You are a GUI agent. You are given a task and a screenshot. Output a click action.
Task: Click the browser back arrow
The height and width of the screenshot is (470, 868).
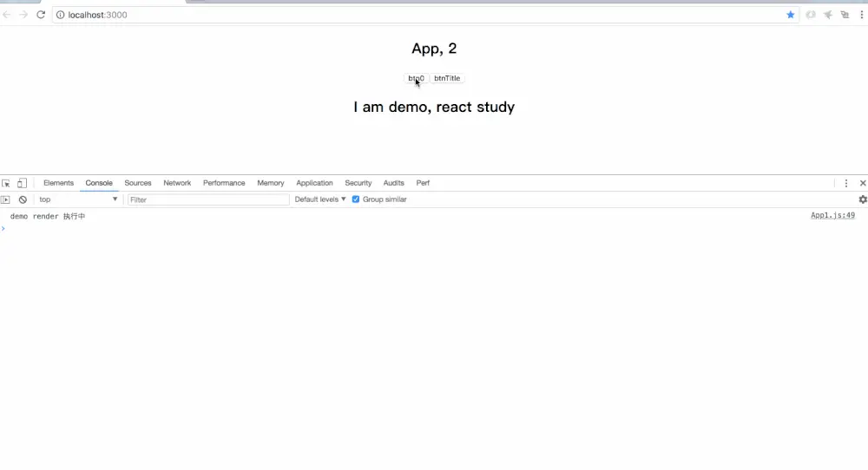pyautogui.click(x=7, y=15)
